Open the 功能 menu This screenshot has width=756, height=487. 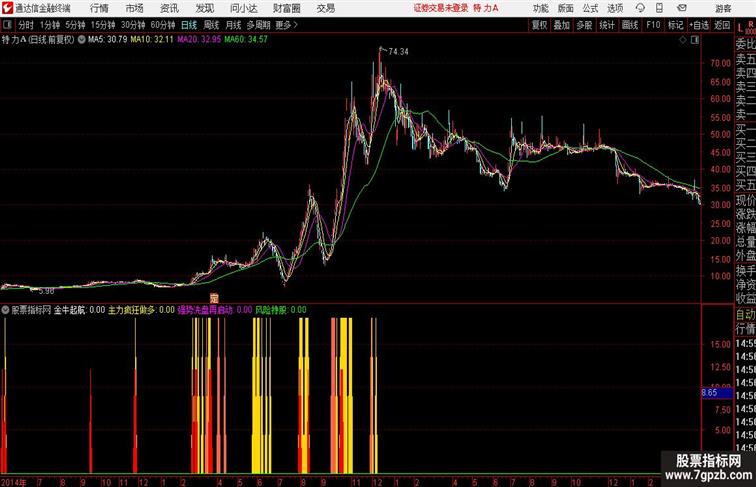pyautogui.click(x=540, y=8)
